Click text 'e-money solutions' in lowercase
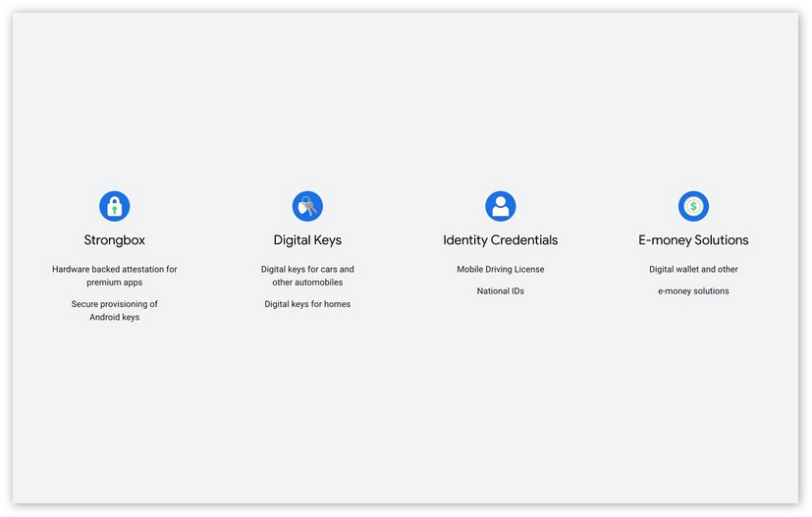The width and height of the screenshot is (812, 517). tap(693, 290)
